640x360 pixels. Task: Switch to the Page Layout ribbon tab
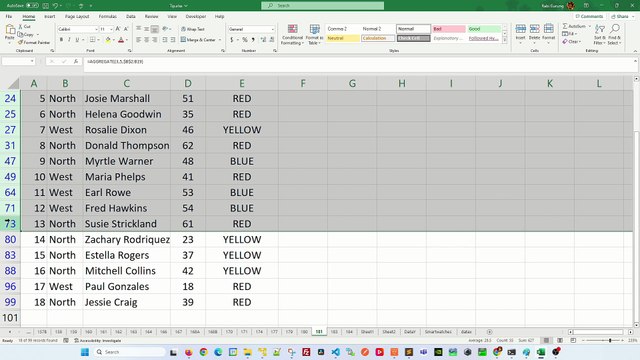[x=77, y=16]
